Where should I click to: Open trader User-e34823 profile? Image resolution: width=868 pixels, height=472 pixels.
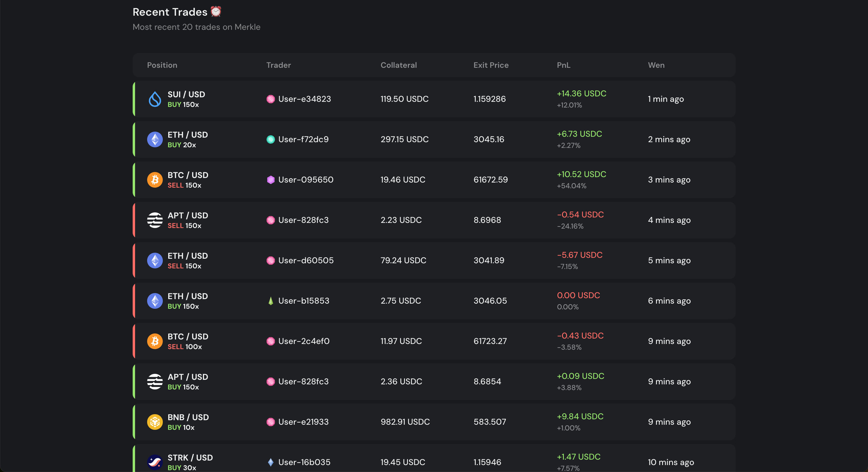304,99
